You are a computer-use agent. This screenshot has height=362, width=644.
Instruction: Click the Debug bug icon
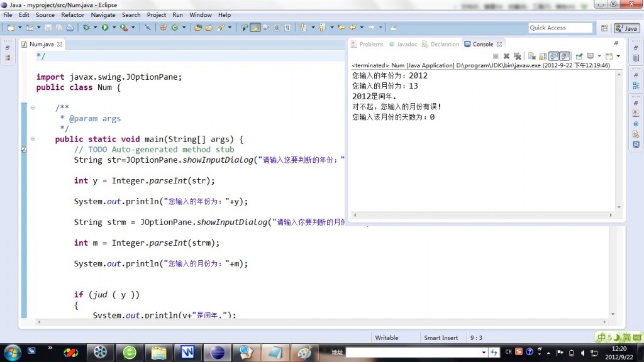(x=86, y=28)
